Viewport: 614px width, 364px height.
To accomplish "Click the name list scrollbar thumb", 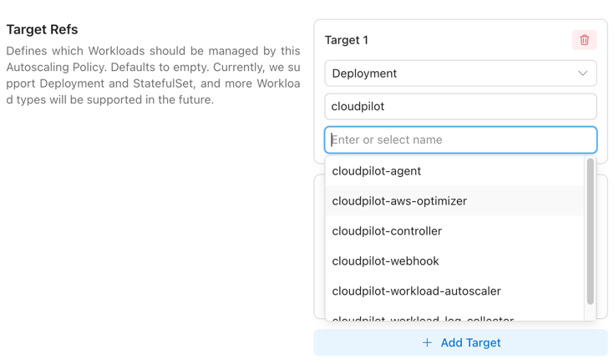I will tap(590, 230).
